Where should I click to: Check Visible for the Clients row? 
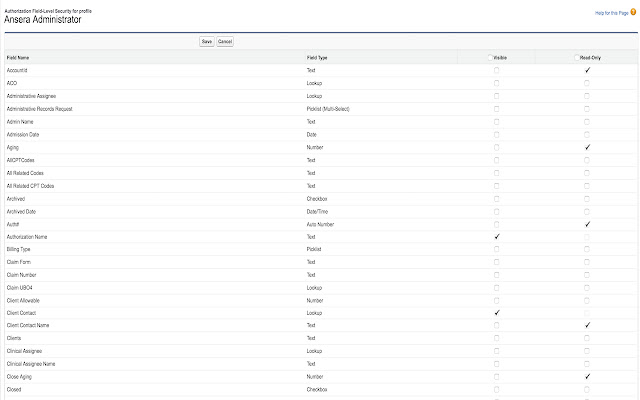point(496,338)
